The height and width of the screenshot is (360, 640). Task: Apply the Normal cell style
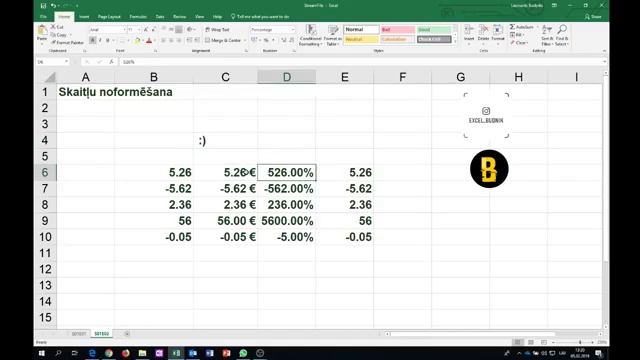pos(361,29)
